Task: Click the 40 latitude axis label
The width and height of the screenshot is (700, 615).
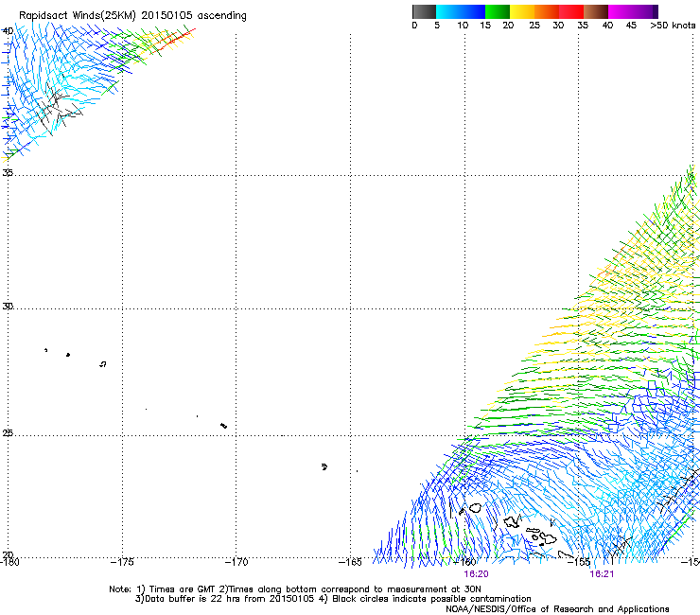Action: [x=8, y=31]
